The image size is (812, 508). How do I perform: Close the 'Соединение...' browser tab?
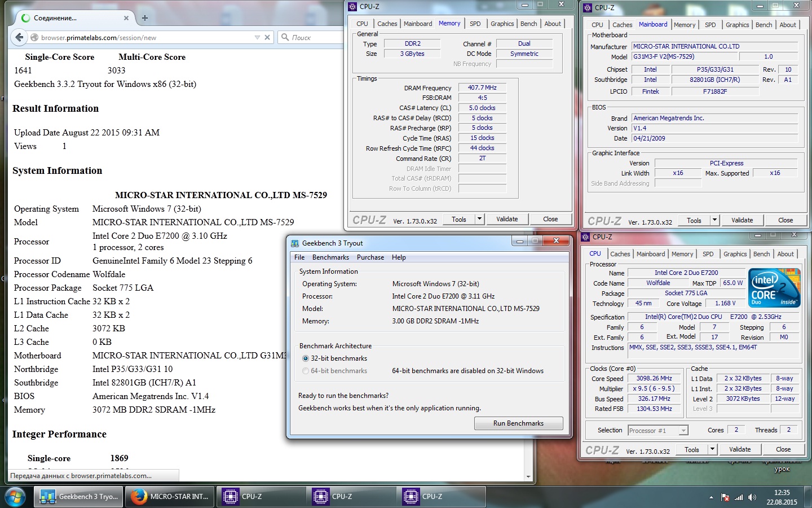[x=126, y=18]
